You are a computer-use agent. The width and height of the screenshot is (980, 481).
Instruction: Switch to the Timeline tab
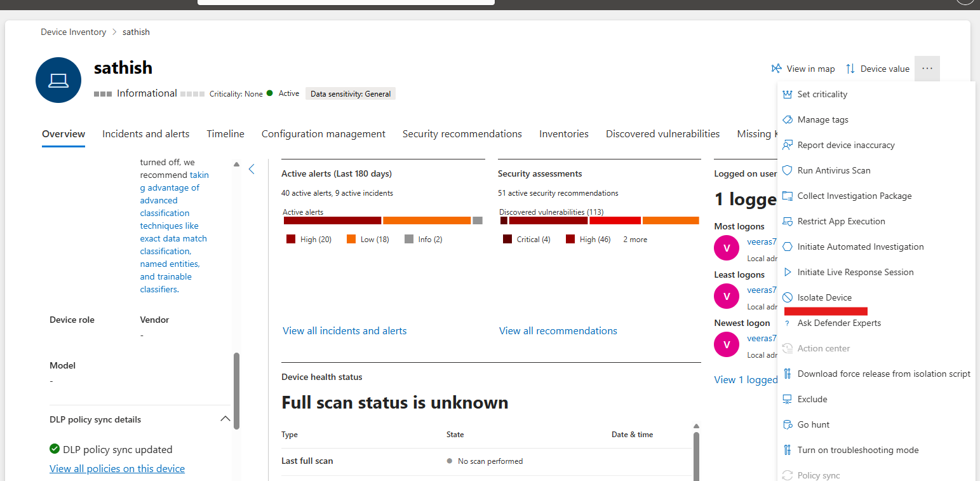(225, 134)
